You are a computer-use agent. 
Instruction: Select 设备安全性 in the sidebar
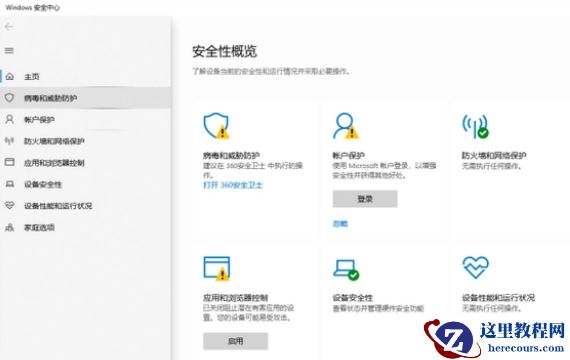click(85, 184)
